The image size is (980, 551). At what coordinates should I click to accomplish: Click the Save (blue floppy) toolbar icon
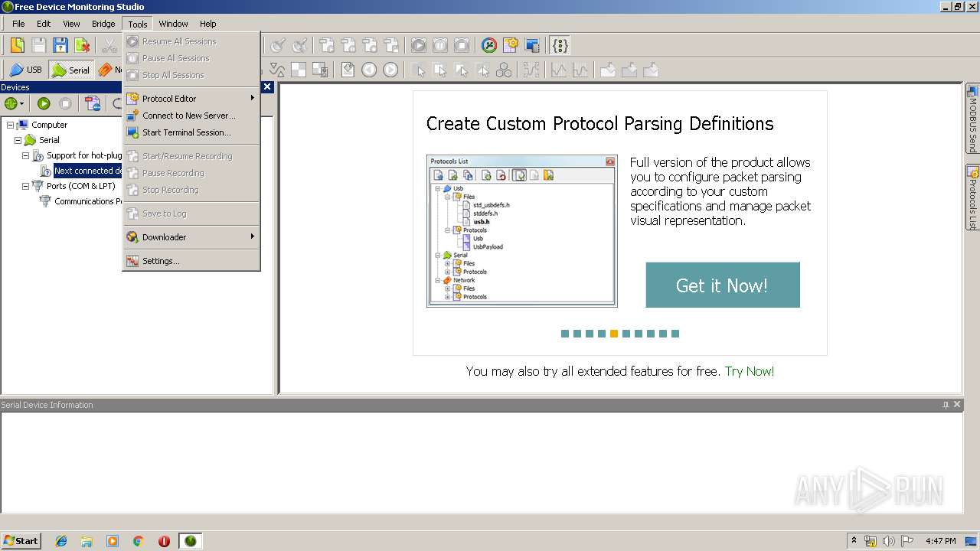point(60,45)
